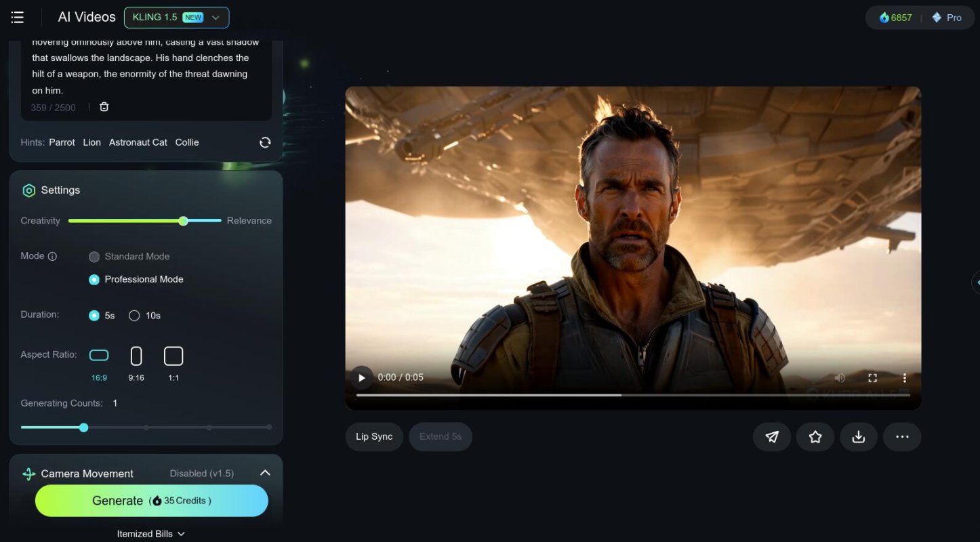Viewport: 980px width, 542px height.
Task: Click the AI Videos title
Action: [87, 18]
